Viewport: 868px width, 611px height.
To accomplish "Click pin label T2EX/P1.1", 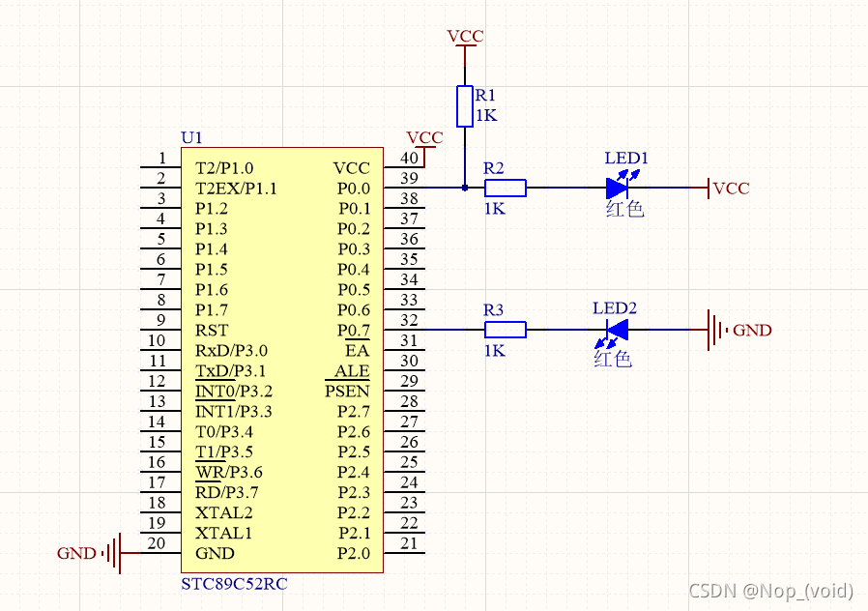I will pos(236,189).
